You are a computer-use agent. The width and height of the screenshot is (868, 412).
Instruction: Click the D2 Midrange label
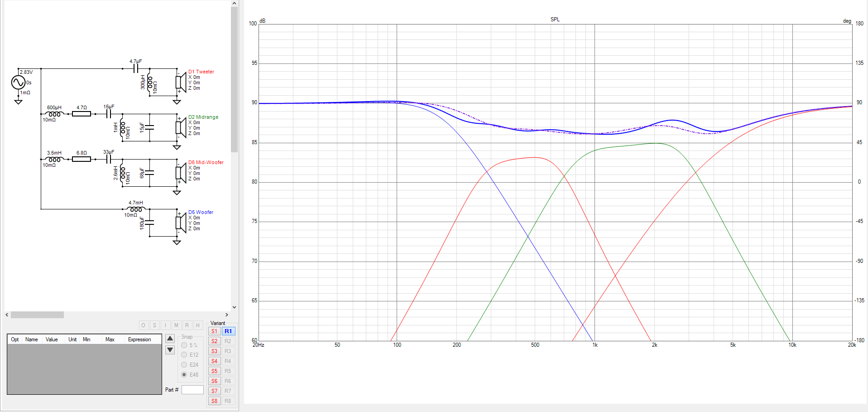point(203,117)
